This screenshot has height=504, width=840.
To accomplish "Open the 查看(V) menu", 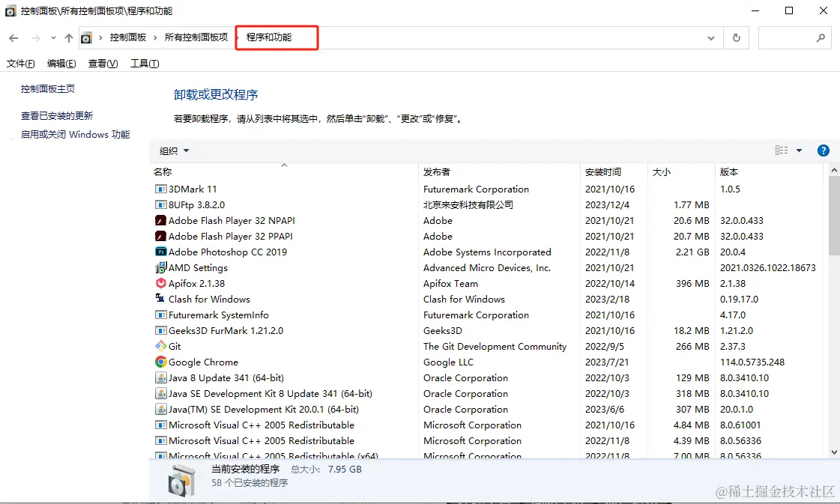I will click(103, 64).
